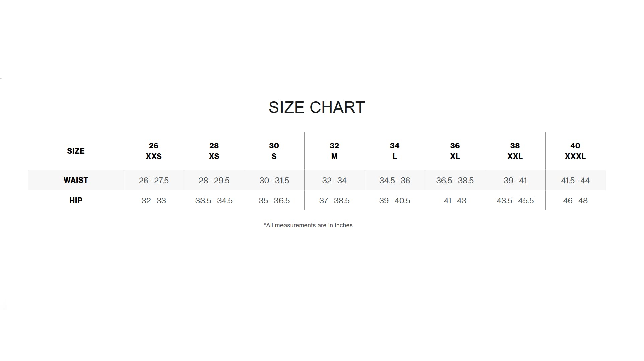
Task: Select the SIZE header cell
Action: click(x=76, y=151)
